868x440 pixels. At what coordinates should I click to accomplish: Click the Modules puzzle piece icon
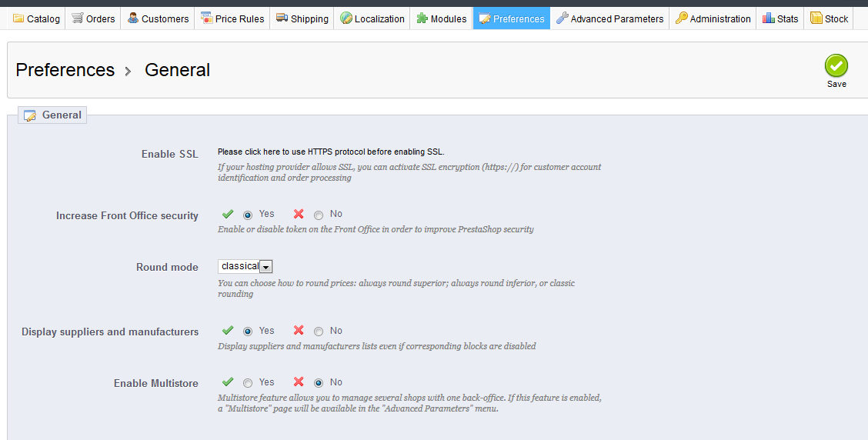click(422, 18)
